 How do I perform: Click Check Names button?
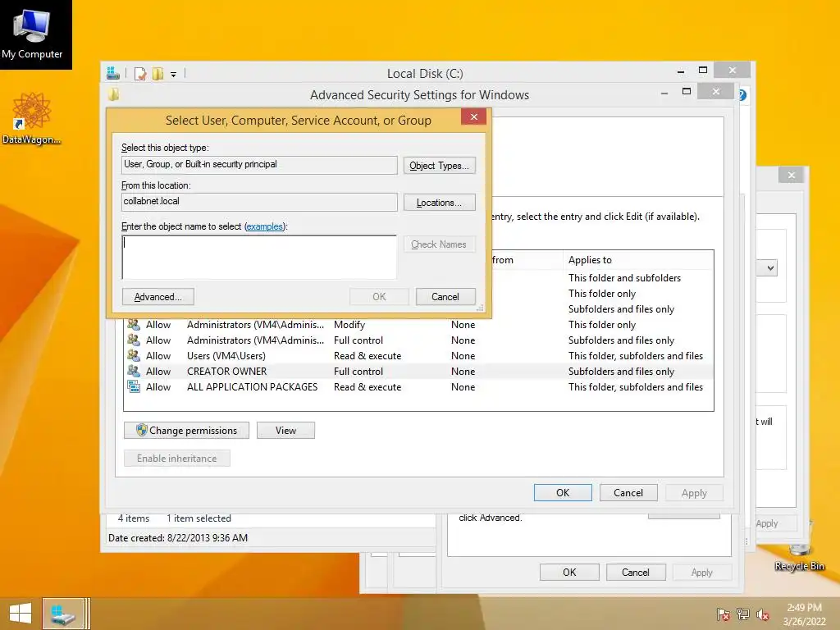tap(440, 244)
